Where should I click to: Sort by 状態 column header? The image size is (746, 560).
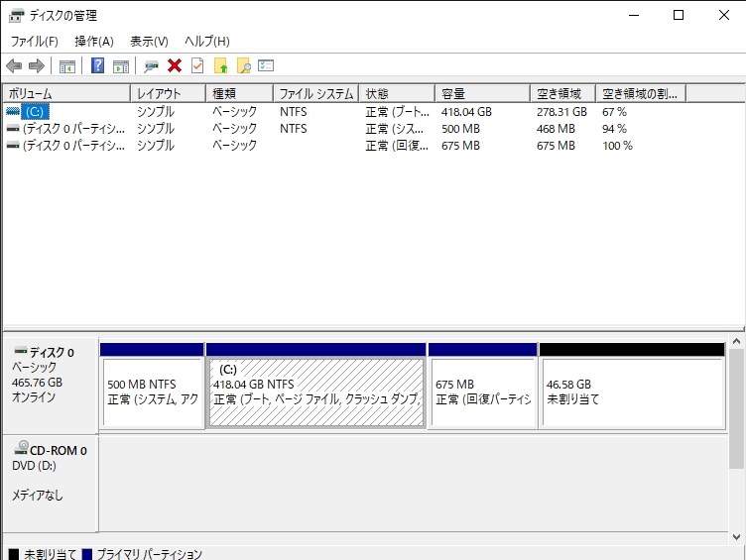pyautogui.click(x=397, y=93)
